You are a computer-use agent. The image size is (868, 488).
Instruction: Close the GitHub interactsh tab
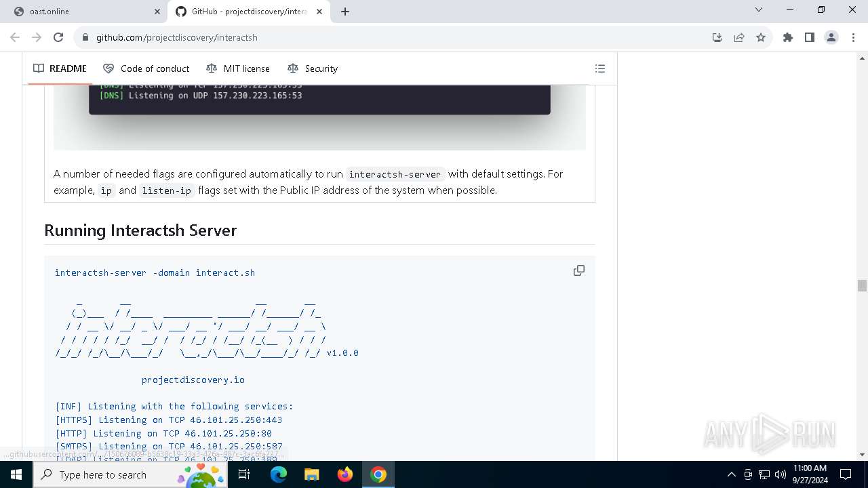tap(319, 12)
